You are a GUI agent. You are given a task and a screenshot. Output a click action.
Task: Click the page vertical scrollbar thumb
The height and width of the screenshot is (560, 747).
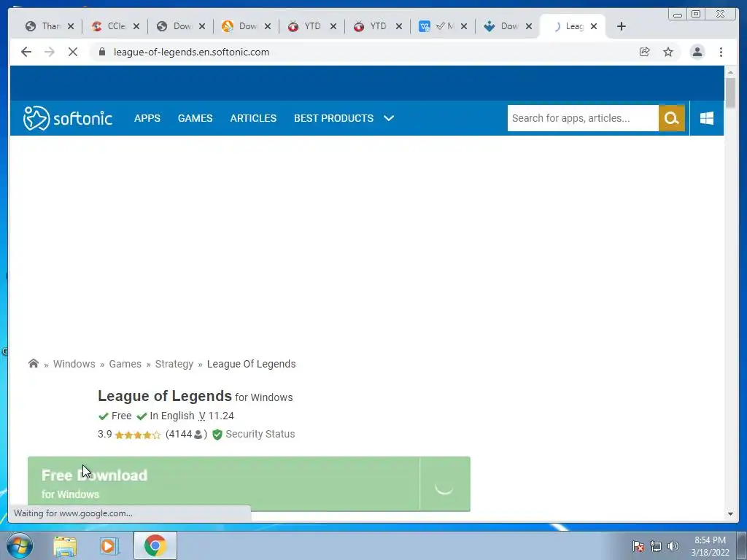click(x=730, y=93)
